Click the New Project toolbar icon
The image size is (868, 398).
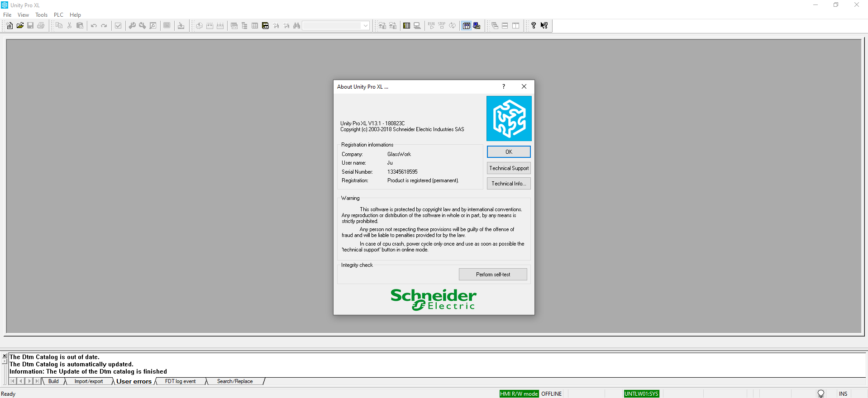10,26
